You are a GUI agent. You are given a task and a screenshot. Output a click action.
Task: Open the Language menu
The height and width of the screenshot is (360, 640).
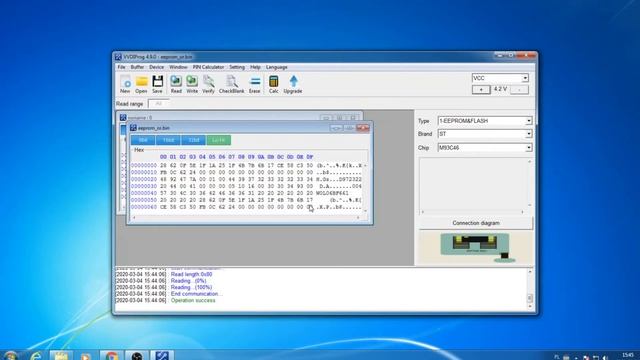click(276, 67)
